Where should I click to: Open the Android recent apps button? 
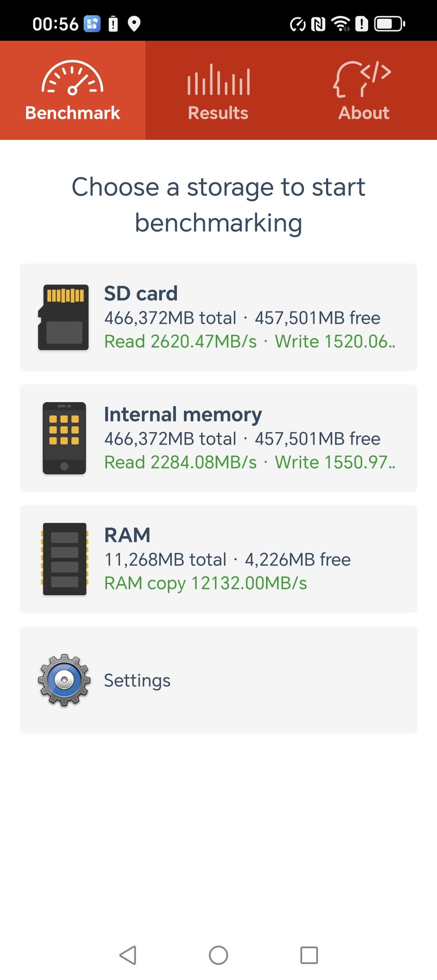pos(309,955)
